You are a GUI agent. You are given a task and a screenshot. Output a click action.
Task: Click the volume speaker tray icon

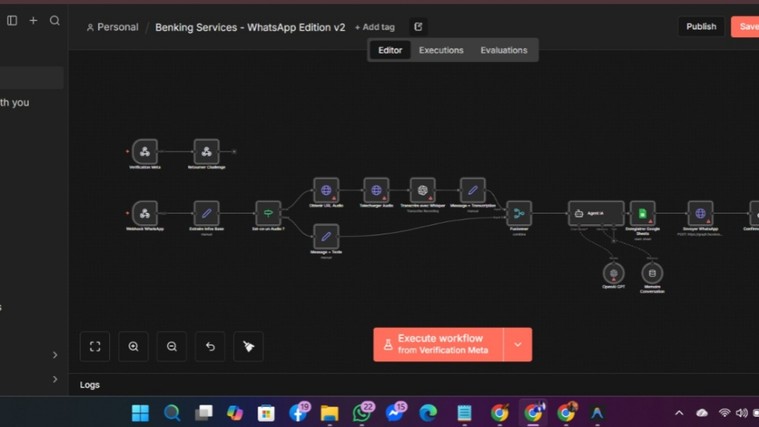click(x=741, y=413)
